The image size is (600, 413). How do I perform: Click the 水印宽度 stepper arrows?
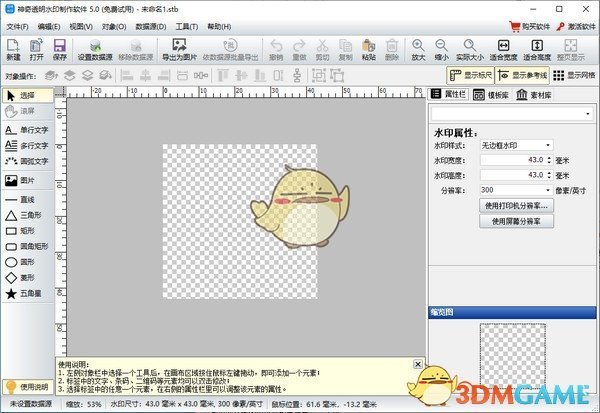click(x=549, y=160)
